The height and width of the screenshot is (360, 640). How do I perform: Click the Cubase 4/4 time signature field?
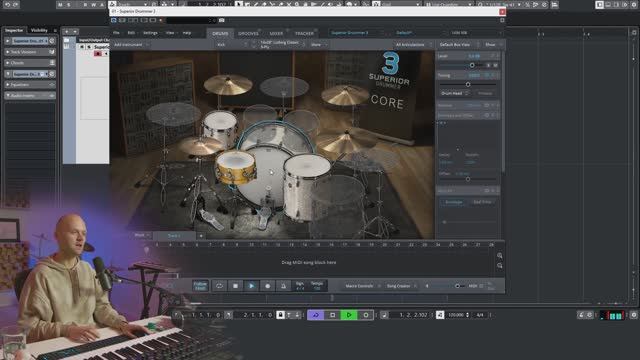click(480, 315)
